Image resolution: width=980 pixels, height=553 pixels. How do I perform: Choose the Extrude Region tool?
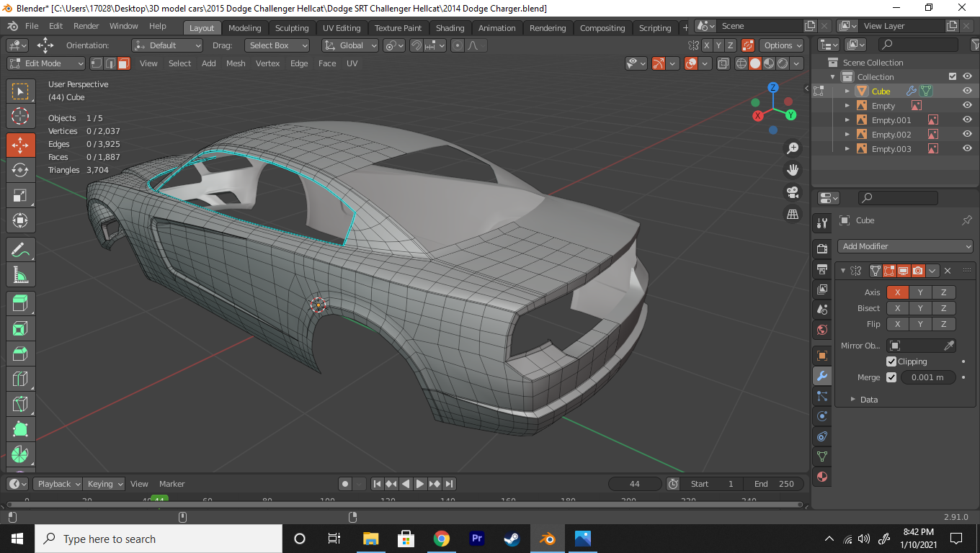20,304
